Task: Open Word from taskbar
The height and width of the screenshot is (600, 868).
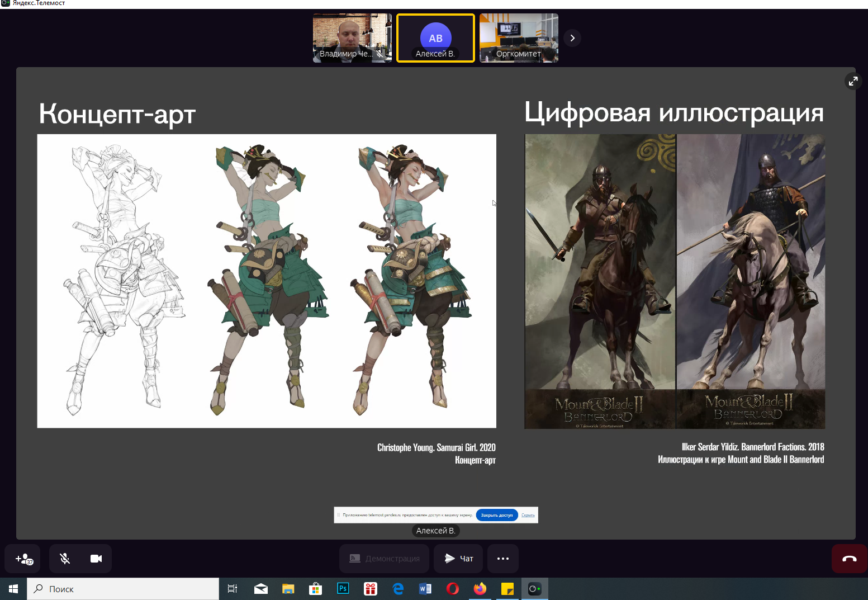Action: (x=425, y=589)
